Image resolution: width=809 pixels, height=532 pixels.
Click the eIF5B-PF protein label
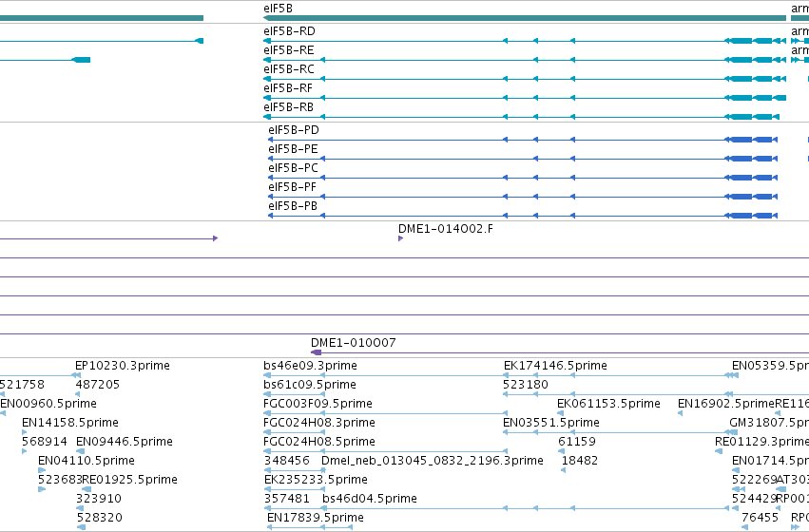pyautogui.click(x=292, y=187)
